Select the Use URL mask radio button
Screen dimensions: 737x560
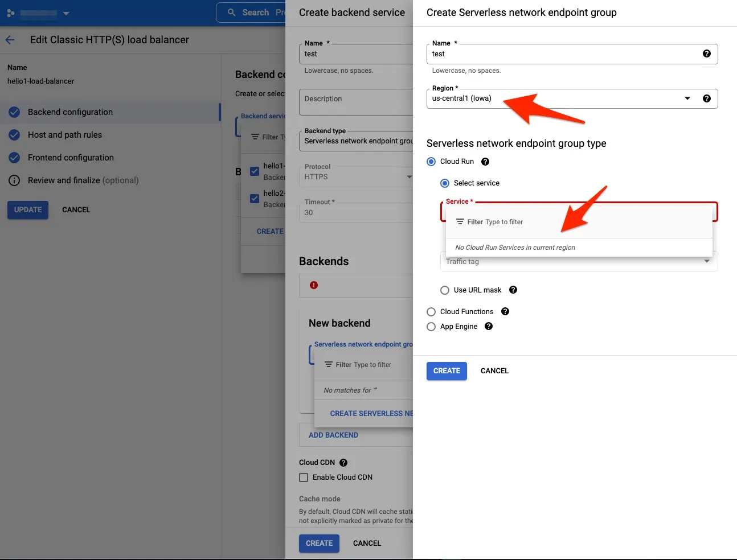coord(445,290)
